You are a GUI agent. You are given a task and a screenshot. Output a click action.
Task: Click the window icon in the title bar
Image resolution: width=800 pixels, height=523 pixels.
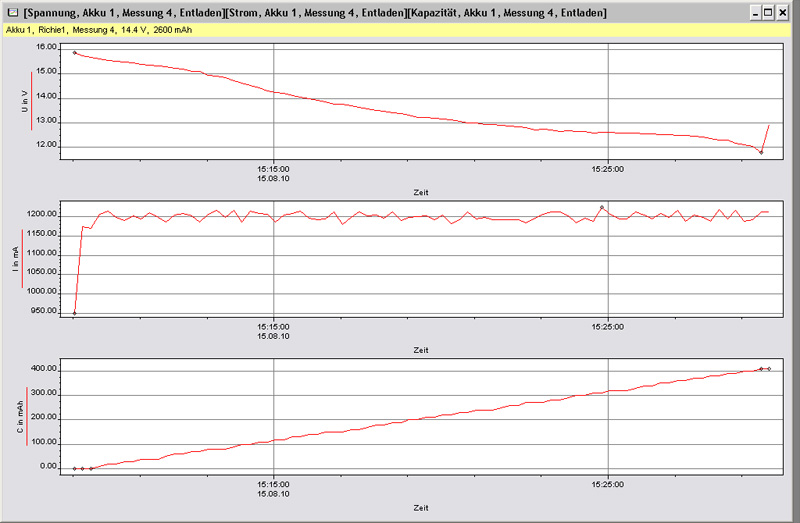click(11, 13)
